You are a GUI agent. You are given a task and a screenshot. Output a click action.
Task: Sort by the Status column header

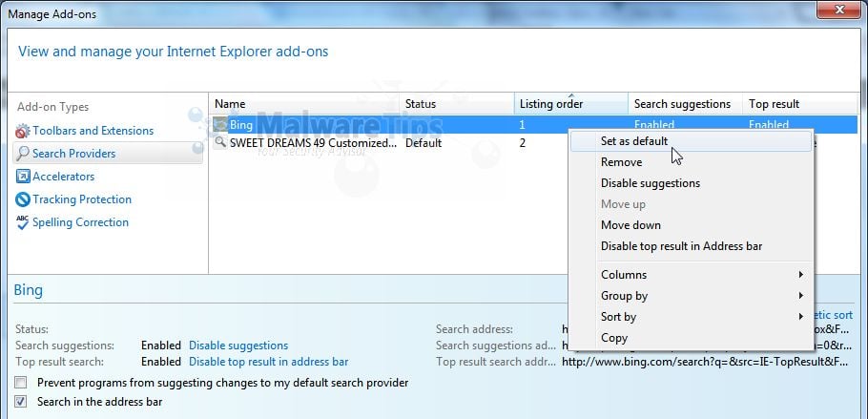457,104
